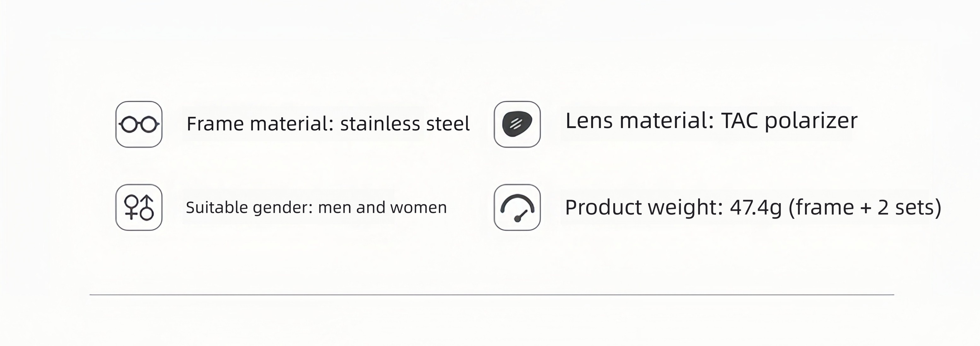Click the round eyeglasses frame icon

tap(139, 125)
